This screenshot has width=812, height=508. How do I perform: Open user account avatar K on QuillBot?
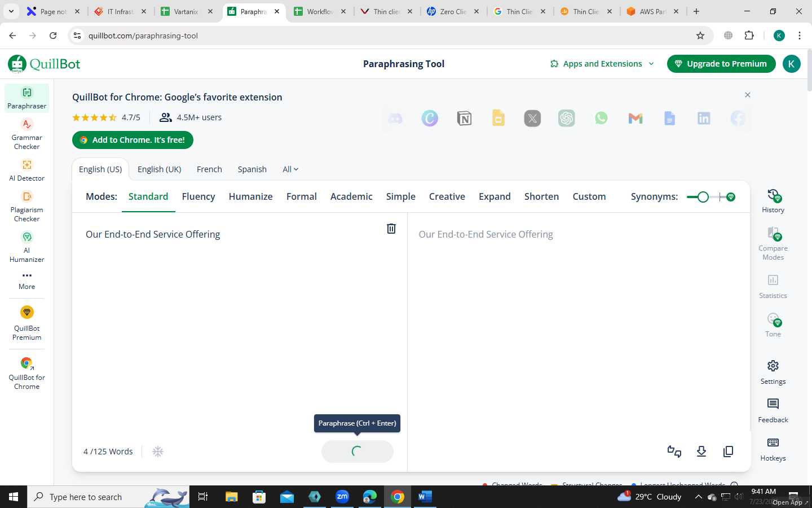point(791,64)
